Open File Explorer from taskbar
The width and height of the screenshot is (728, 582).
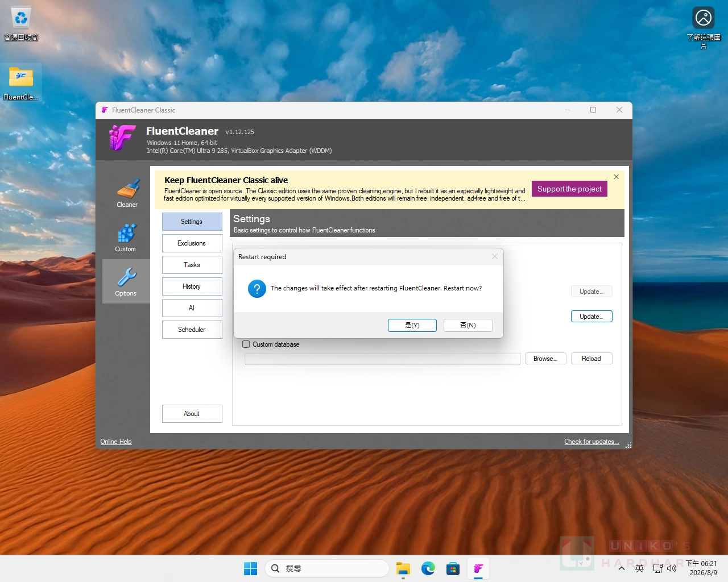coord(403,568)
